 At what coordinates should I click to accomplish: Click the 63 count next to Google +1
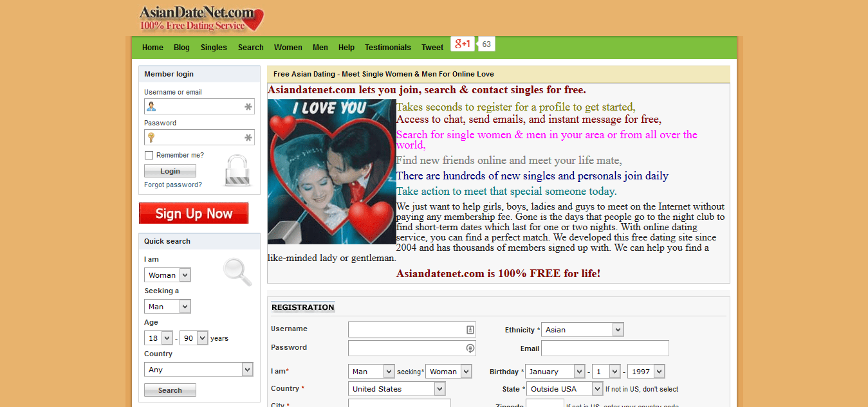tap(486, 44)
